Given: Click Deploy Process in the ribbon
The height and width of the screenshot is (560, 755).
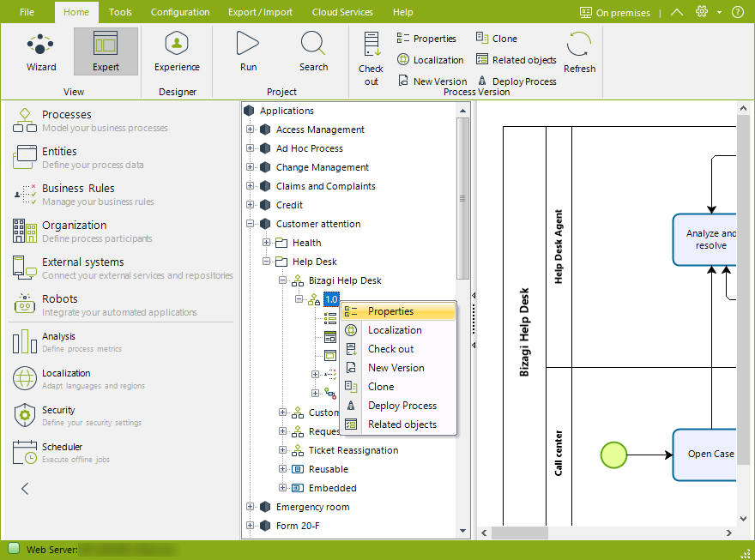Looking at the screenshot, I should click(x=517, y=81).
